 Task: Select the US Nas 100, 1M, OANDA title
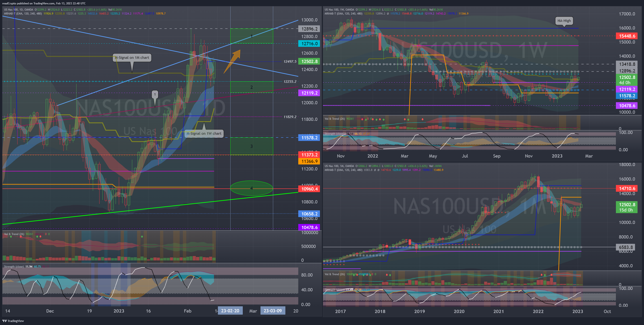click(x=339, y=166)
